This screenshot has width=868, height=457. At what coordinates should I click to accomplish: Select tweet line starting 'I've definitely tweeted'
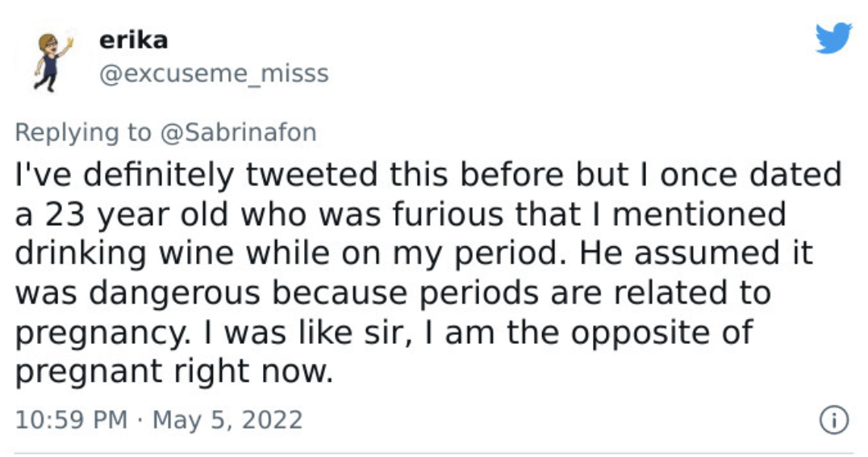tap(428, 174)
